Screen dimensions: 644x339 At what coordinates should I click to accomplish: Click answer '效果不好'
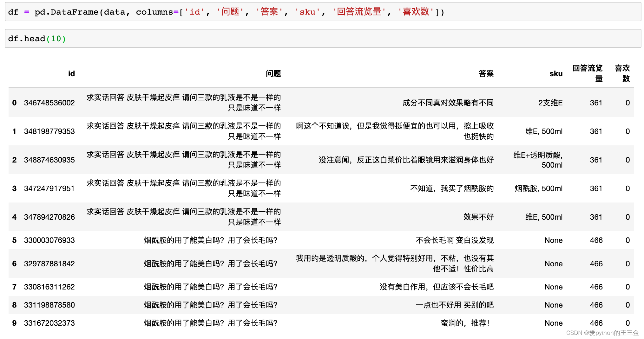point(479,217)
